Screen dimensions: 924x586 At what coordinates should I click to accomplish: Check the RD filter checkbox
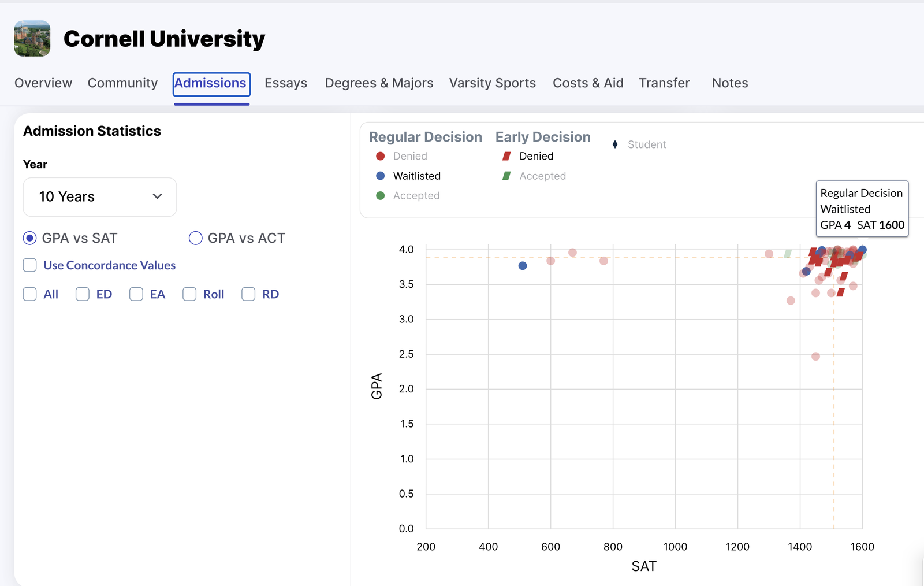point(248,294)
